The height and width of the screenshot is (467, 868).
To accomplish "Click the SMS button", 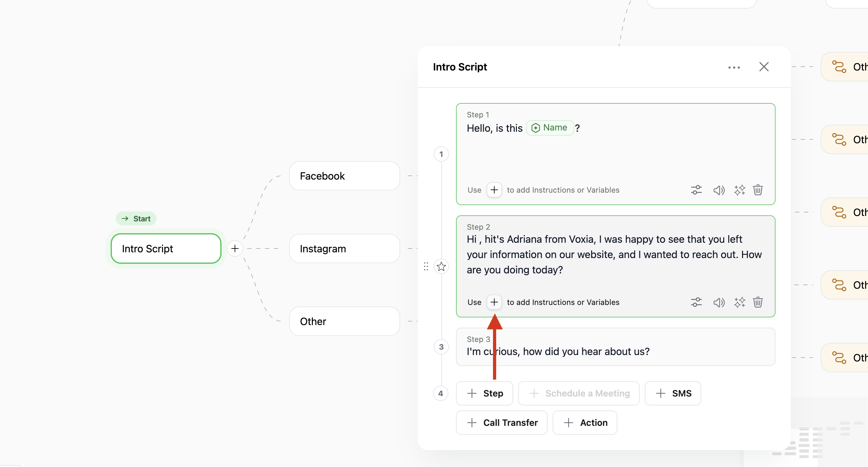I will [673, 393].
